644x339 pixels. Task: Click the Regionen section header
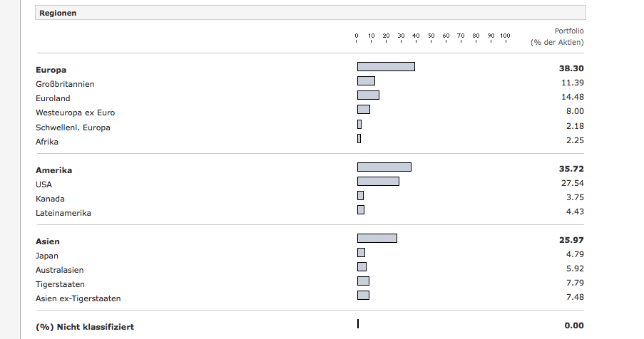click(58, 13)
